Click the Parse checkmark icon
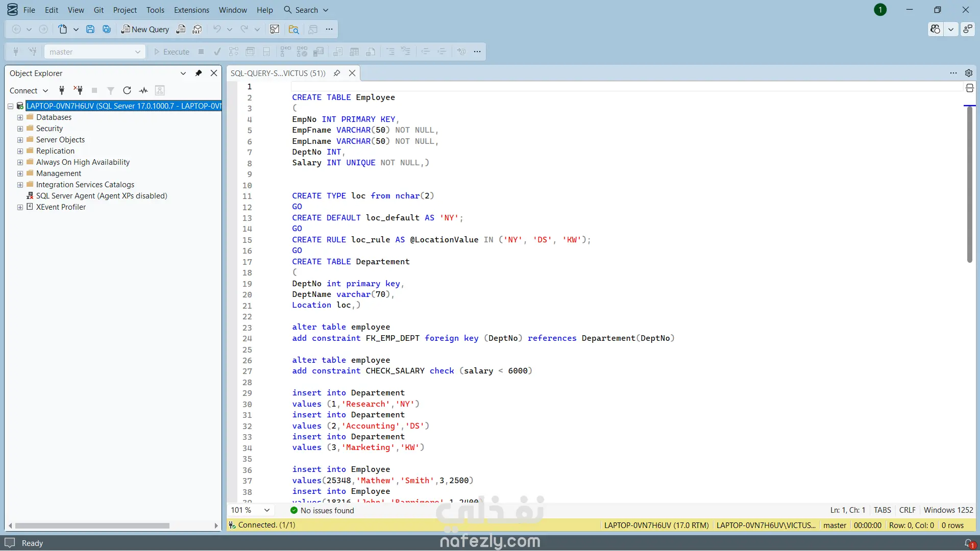The image size is (980, 551). pos(217,52)
